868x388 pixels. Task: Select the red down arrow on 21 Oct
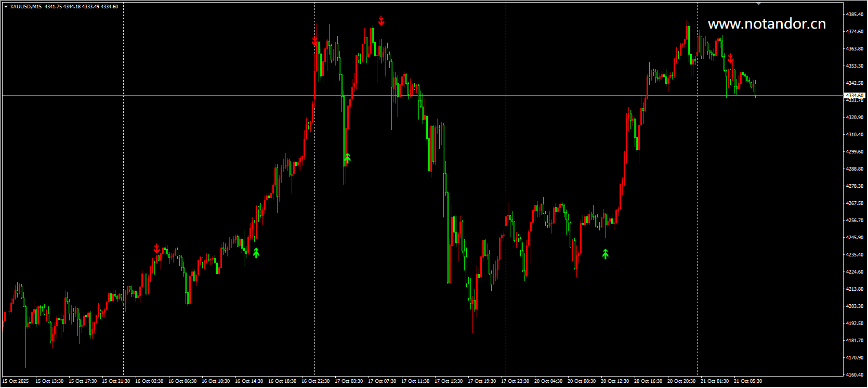click(x=730, y=58)
